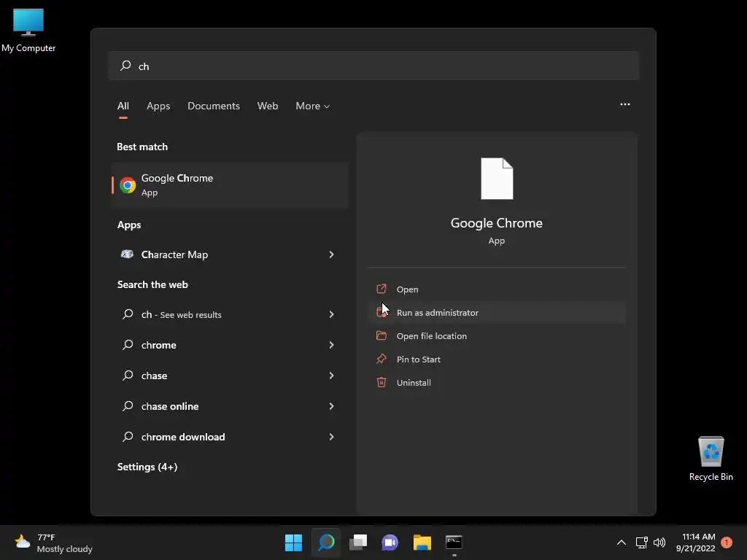Select the 'chase online' web suggestion
The height and width of the screenshot is (560, 747).
(x=230, y=406)
